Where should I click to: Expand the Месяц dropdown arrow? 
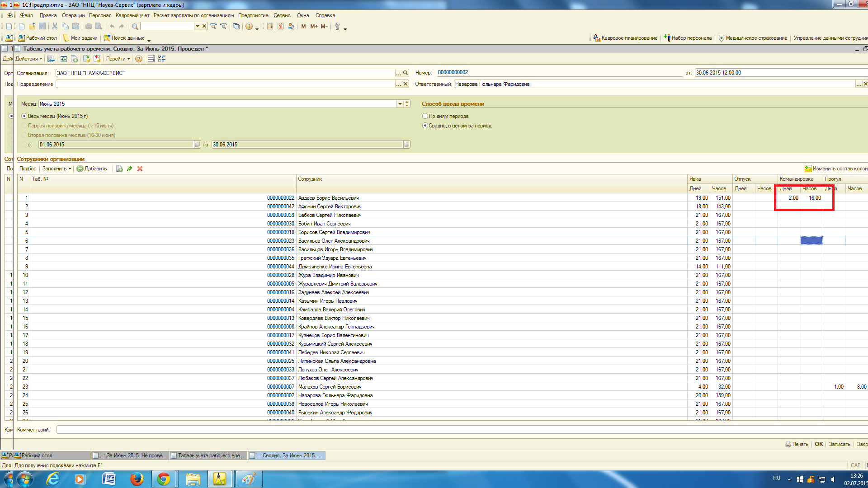pos(400,104)
